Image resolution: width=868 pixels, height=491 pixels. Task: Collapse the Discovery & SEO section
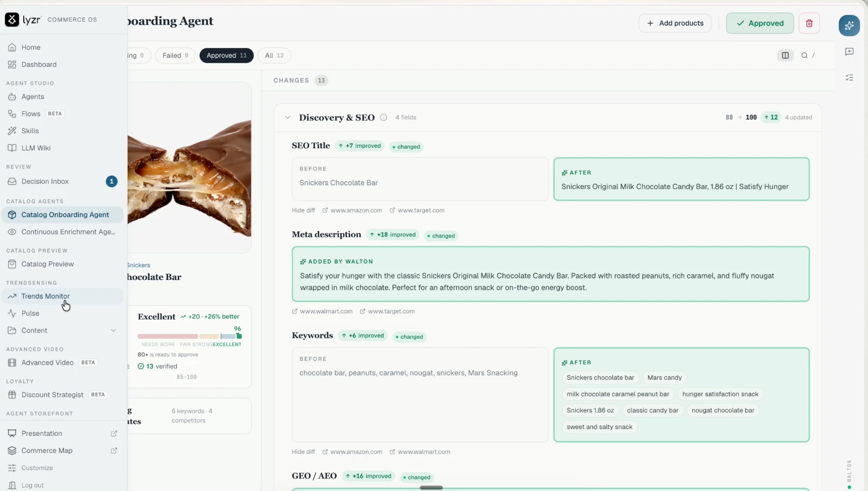click(x=287, y=118)
